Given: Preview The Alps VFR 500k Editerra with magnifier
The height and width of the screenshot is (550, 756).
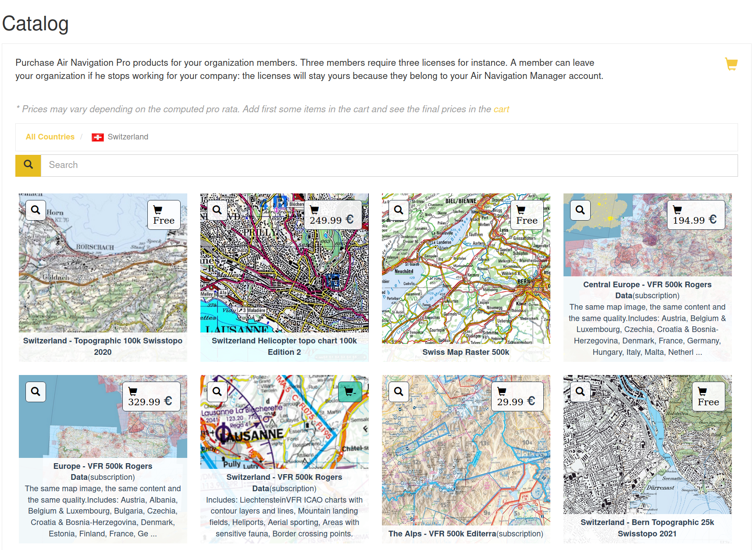Looking at the screenshot, I should (x=399, y=392).
